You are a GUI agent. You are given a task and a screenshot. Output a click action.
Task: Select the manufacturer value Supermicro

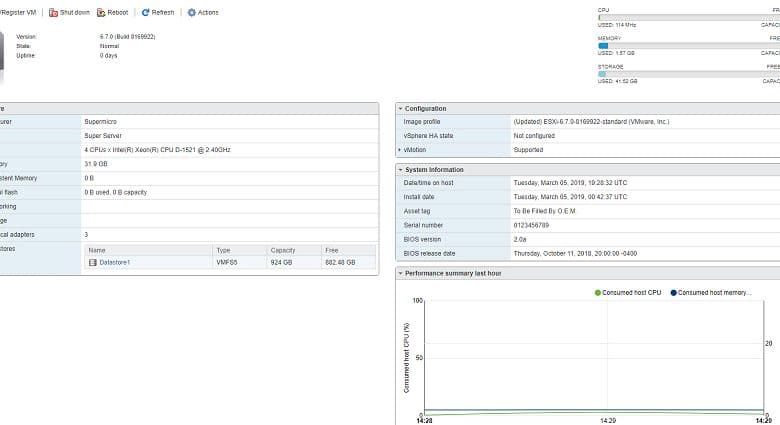(100, 121)
